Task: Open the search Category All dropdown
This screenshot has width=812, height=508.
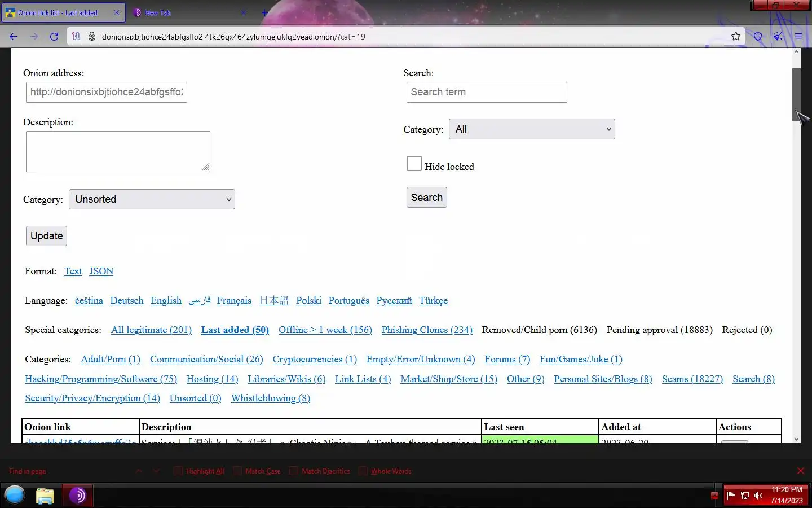Action: pos(532,129)
